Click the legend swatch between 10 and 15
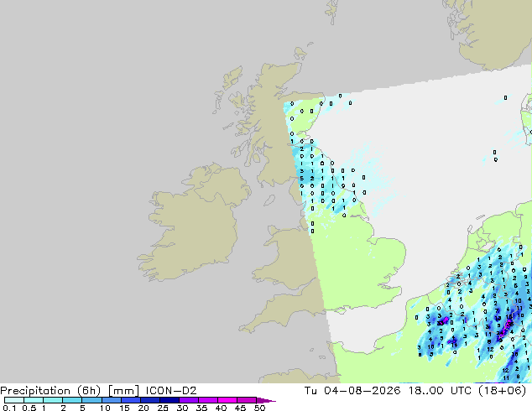The width and height of the screenshot is (532, 411). 112,400
